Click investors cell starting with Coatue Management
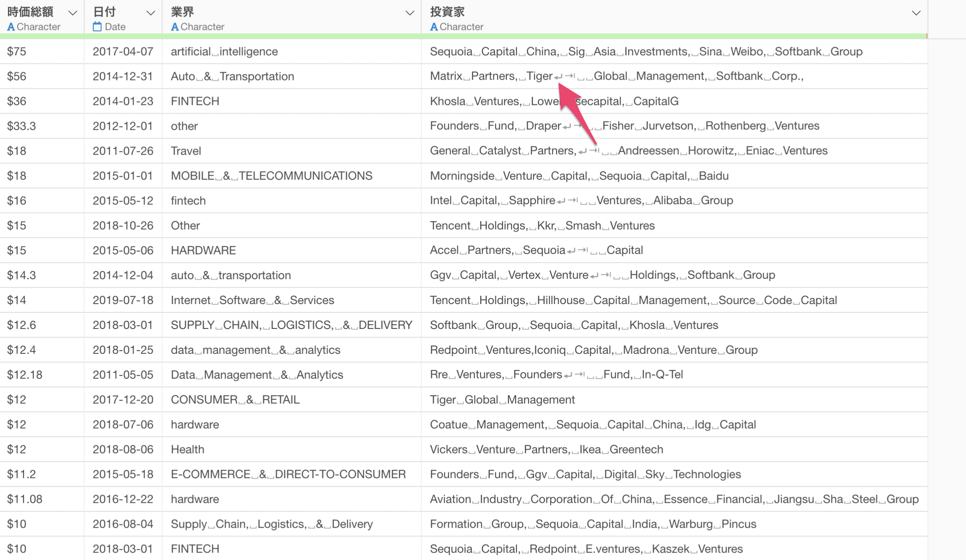Viewport: 966px width, 560px height. [x=674, y=425]
